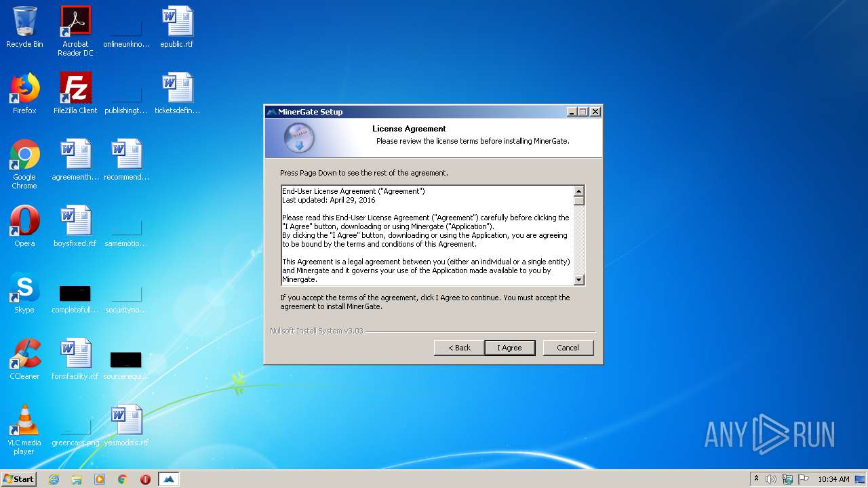The image size is (868, 488).
Task: Launch CCleaner desktop shortcut
Action: point(24,359)
